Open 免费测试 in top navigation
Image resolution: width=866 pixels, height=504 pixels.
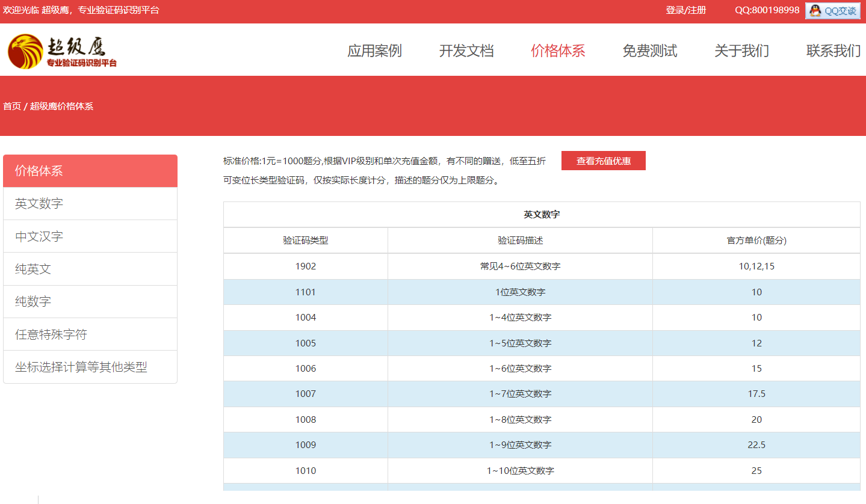(650, 51)
